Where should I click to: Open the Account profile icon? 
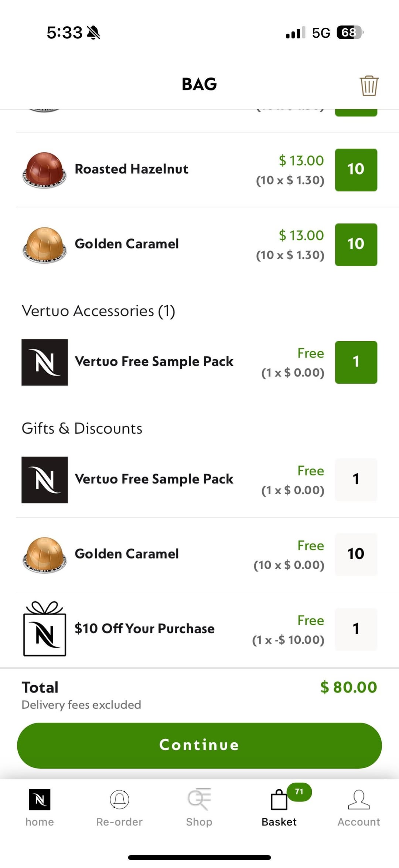359,799
